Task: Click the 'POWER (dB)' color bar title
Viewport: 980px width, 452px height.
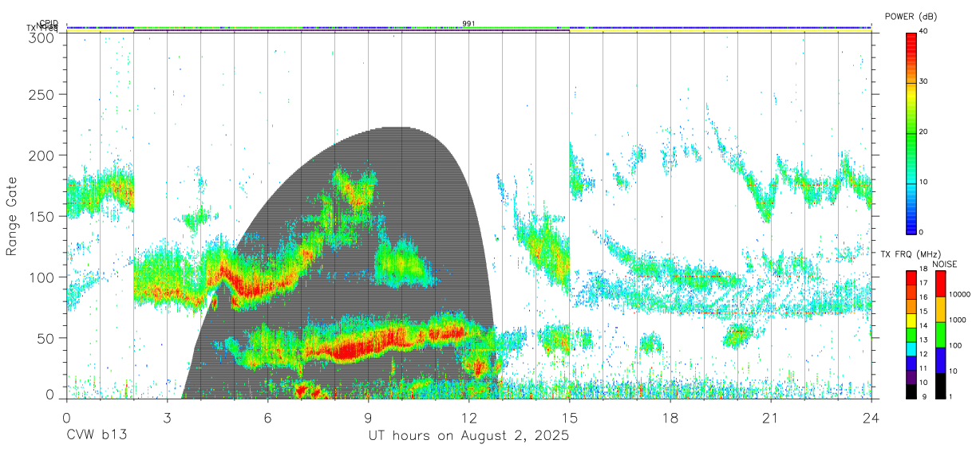Action: 911,17
